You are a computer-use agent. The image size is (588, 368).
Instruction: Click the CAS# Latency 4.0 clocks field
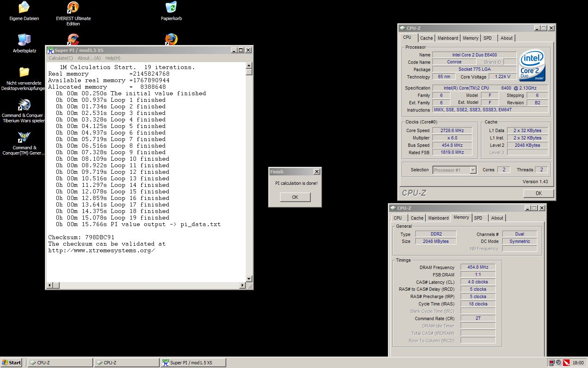coord(478,282)
